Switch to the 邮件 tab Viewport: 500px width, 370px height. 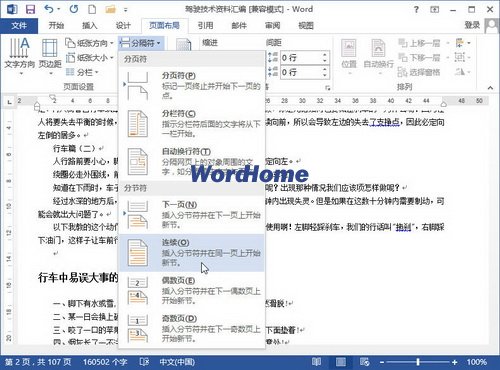(x=239, y=25)
